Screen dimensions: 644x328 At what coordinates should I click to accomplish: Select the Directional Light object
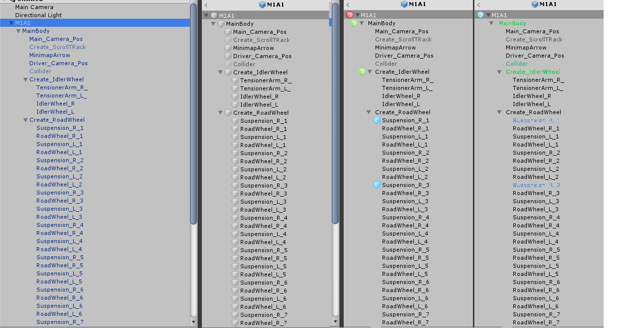point(38,15)
